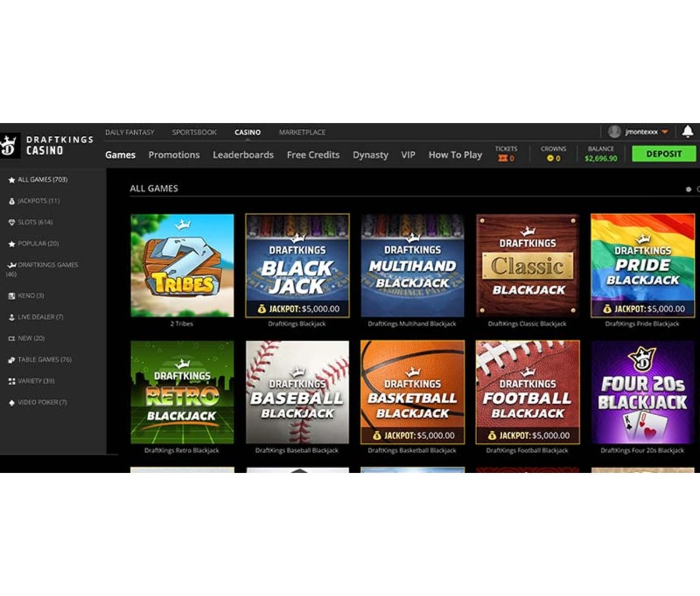The width and height of the screenshot is (700, 596).
Task: Launch the DraftKings Classic Blackjack tile
Action: [528, 265]
